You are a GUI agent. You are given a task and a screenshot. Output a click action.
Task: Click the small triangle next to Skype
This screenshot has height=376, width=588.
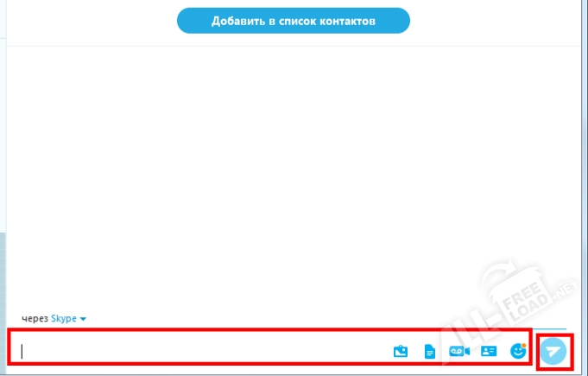83,319
